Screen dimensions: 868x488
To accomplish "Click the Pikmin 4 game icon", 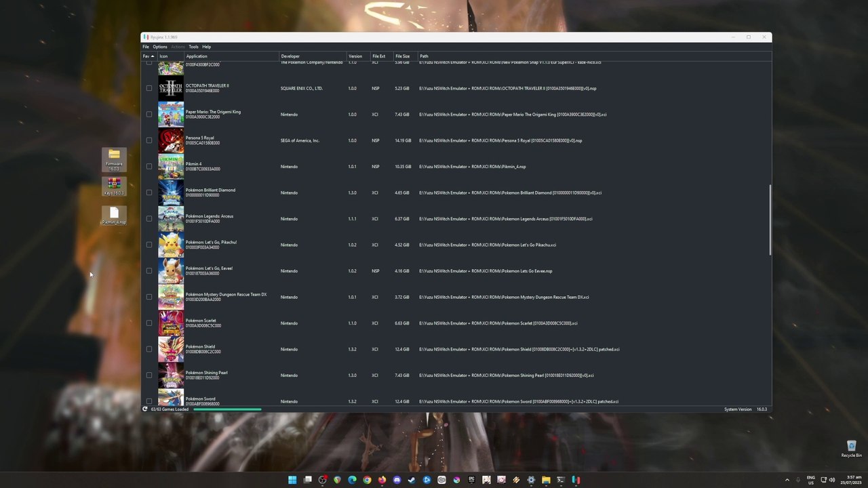I will [x=171, y=167].
